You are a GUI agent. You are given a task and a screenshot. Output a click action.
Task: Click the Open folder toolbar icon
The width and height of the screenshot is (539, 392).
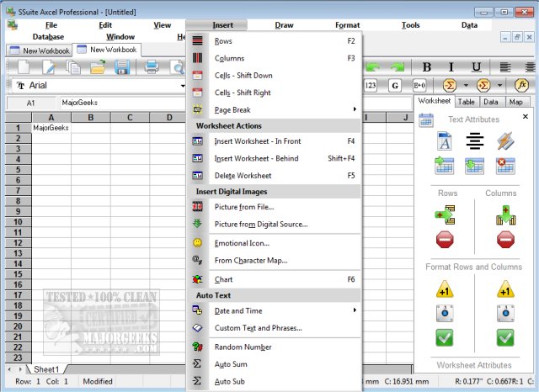(98, 67)
